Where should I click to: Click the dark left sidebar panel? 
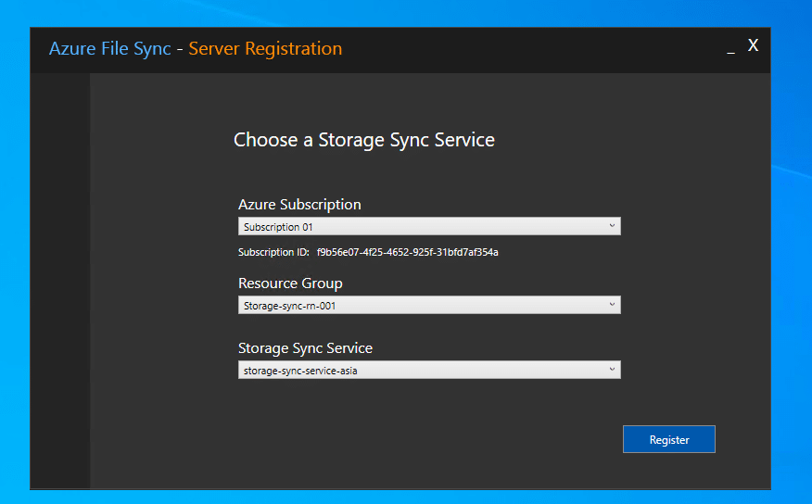pyautogui.click(x=60, y=278)
